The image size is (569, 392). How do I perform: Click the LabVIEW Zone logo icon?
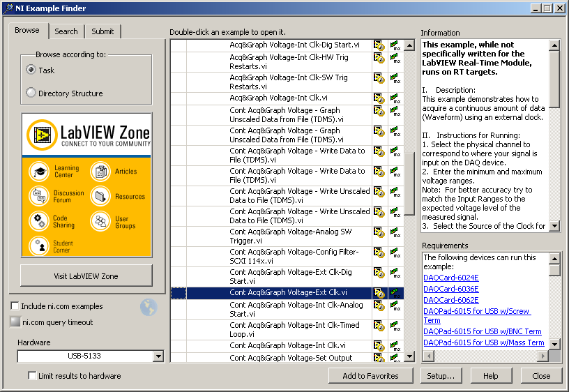click(42, 135)
